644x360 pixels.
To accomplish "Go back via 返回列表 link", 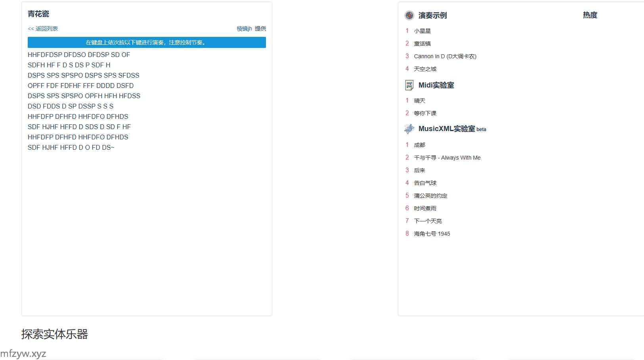I will [43, 29].
